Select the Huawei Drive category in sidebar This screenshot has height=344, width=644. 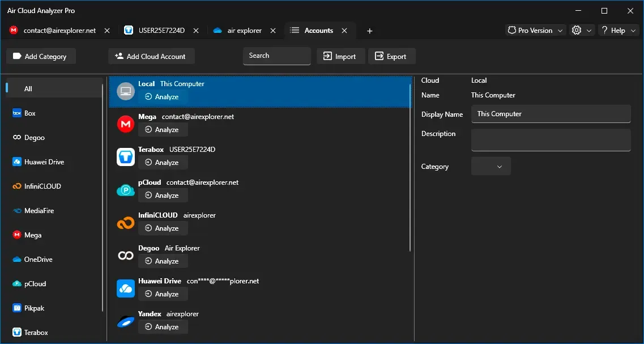coord(54,162)
